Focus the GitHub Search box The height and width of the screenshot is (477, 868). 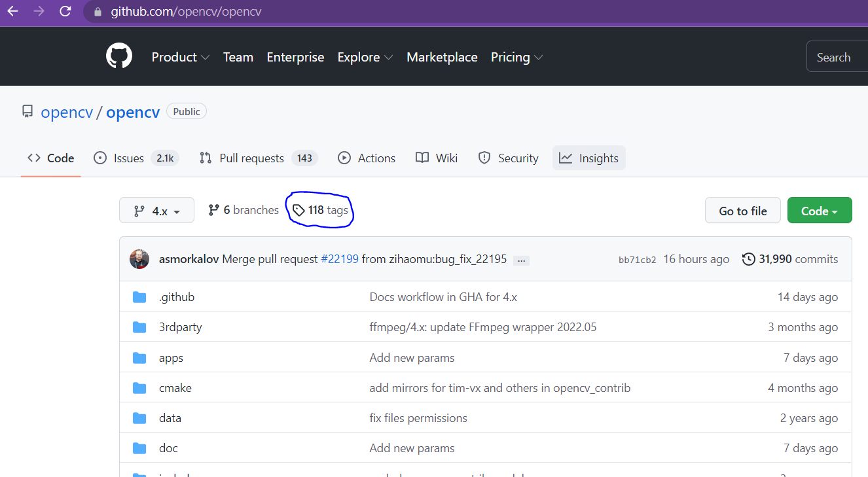(837, 57)
